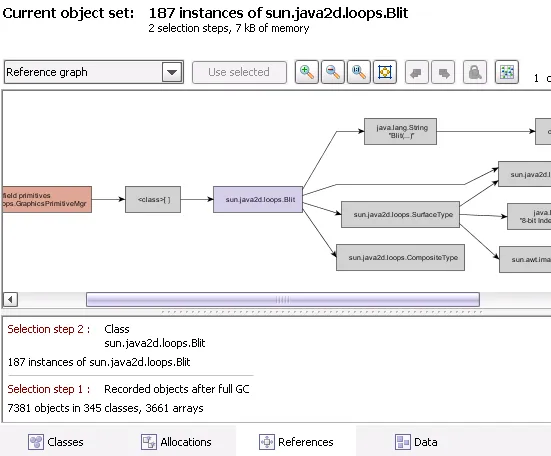Select the java.lang.String "Blit(...)" node
This screenshot has height=456, width=551.
(401, 131)
